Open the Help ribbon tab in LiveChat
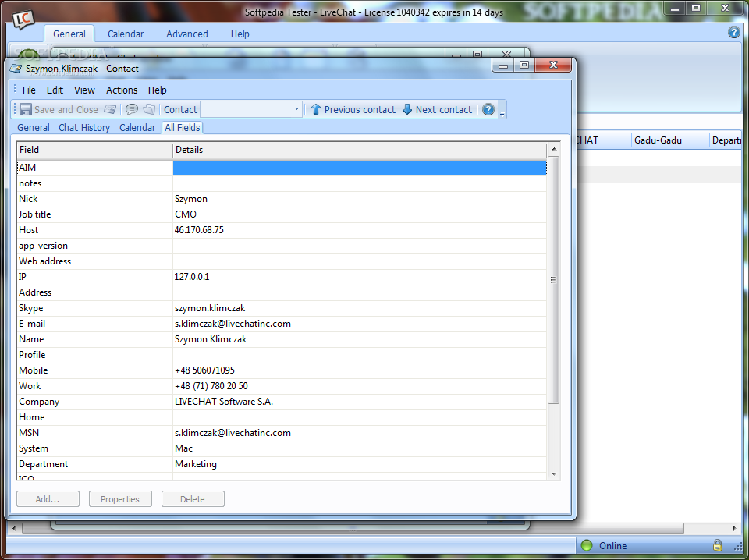Screen dimensions: 749x560 (x=240, y=34)
